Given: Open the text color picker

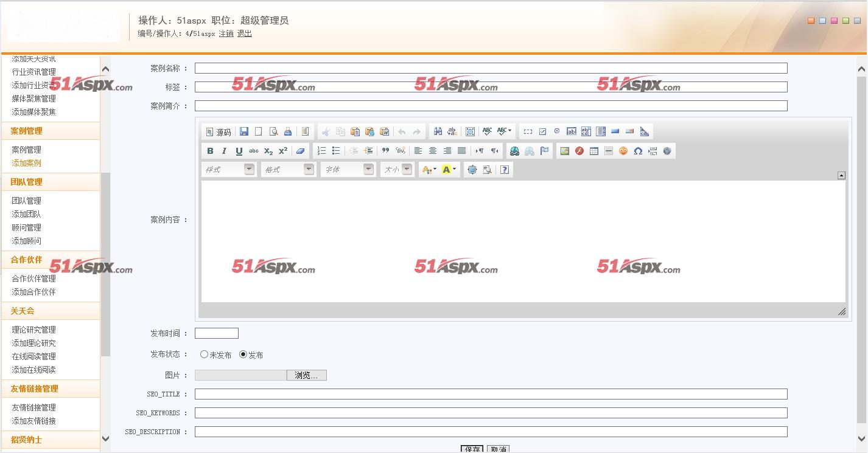Looking at the screenshot, I should point(429,170).
